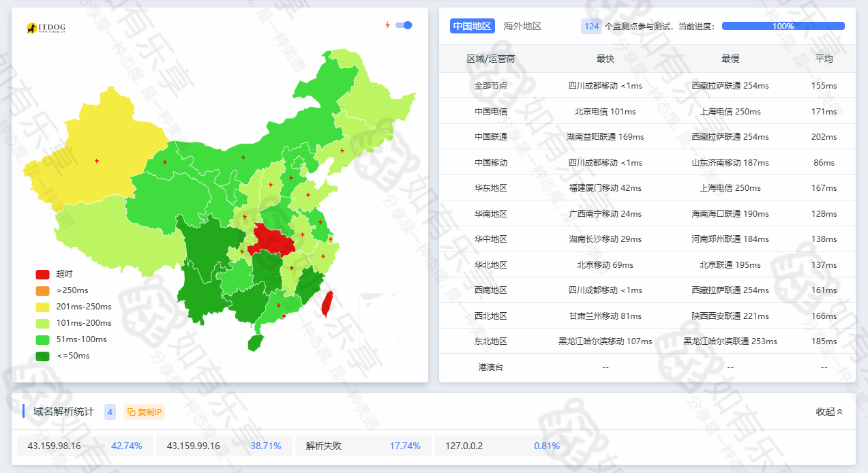Click the 最快 column header
Image resolution: width=868 pixels, height=473 pixels.
(x=605, y=59)
